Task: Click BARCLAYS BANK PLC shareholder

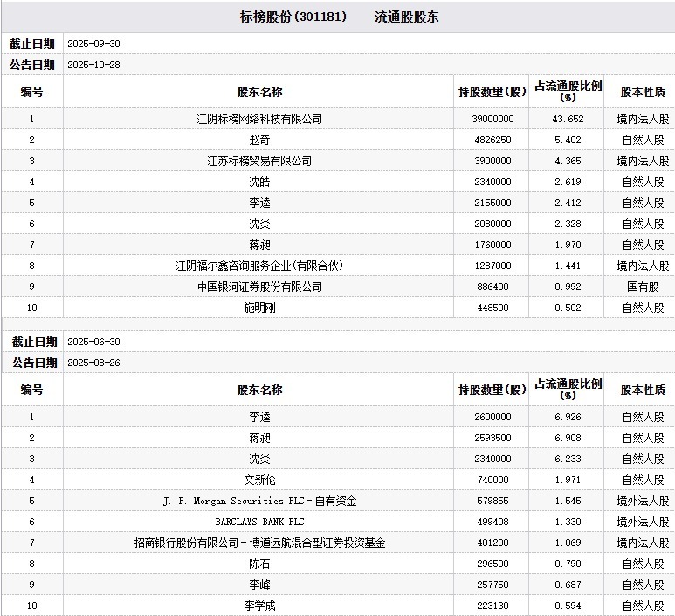Action: tap(259, 522)
